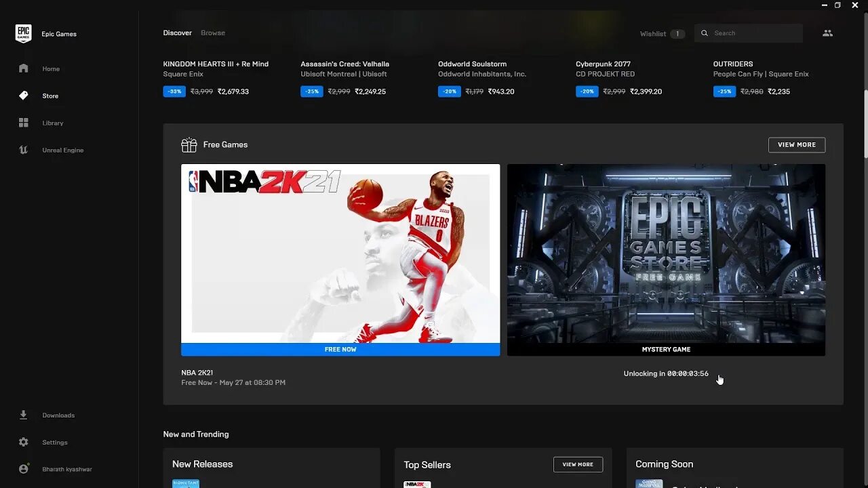Image resolution: width=868 pixels, height=488 pixels.
Task: Open Downloads arrow icon
Action: 24,415
